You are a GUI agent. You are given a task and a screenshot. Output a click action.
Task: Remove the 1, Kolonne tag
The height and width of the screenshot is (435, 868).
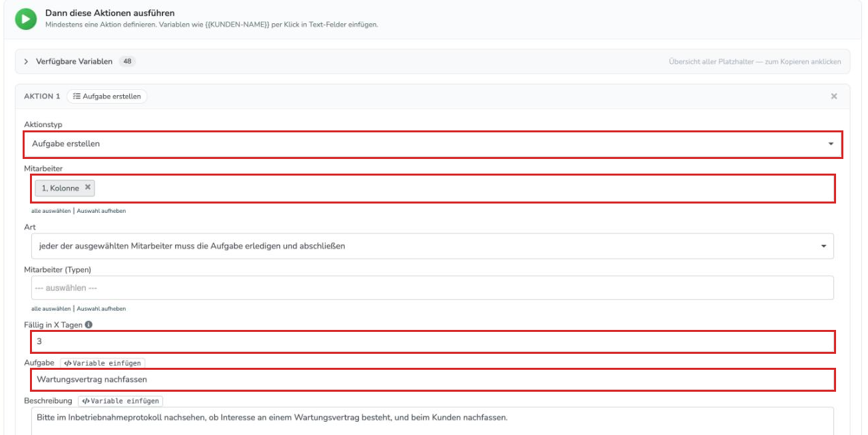[x=87, y=188]
